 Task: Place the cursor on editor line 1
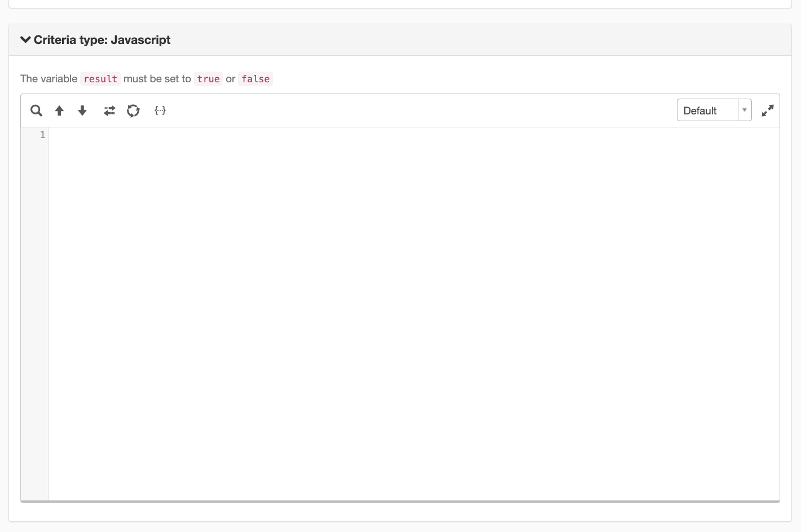[x=413, y=135]
